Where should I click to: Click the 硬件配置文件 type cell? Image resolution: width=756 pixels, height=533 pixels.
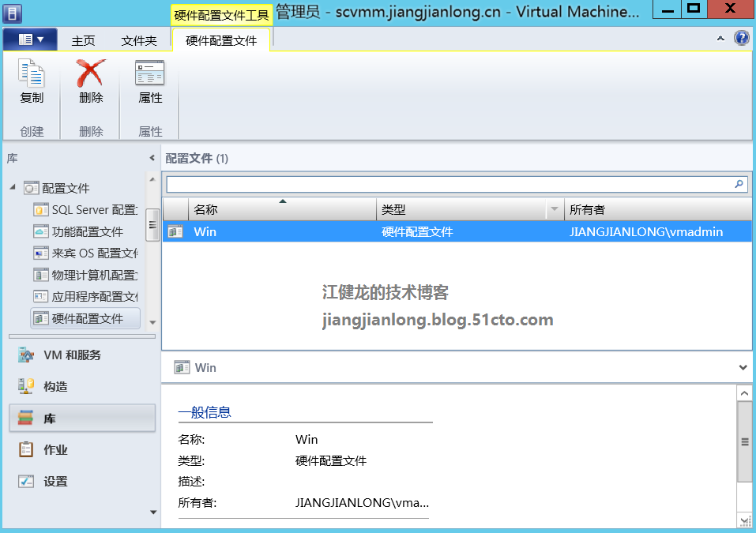tap(418, 232)
